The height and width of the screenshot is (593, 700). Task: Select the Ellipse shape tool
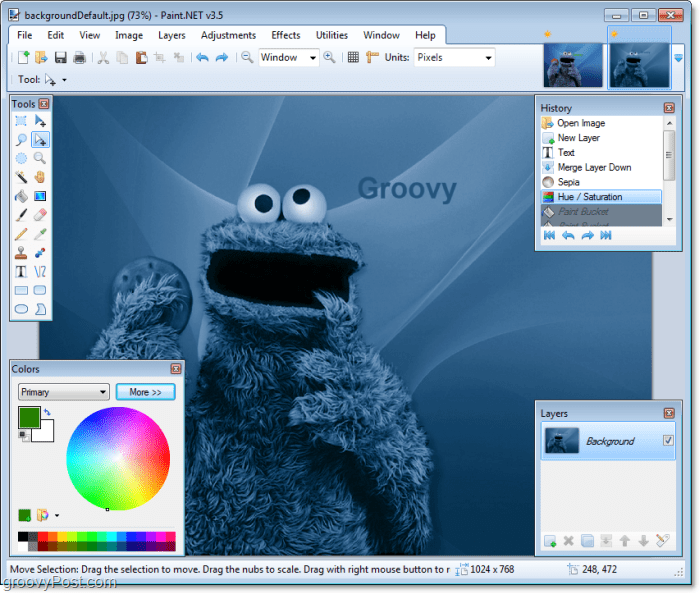21,309
